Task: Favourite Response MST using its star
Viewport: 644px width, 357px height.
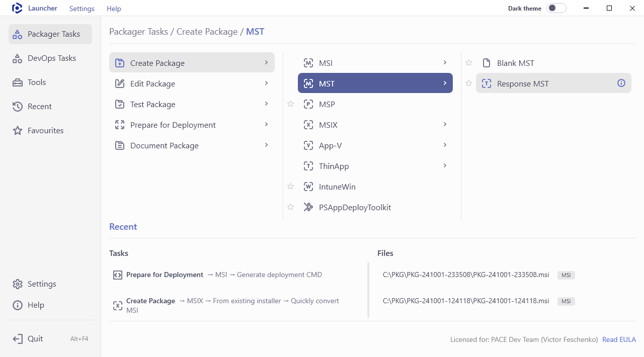Action: pos(468,83)
